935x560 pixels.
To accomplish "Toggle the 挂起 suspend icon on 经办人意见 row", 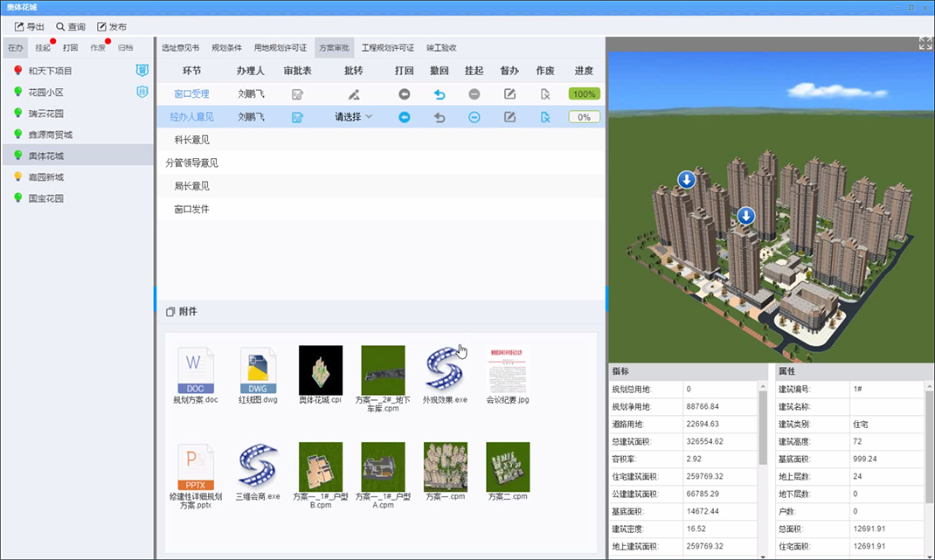I will click(x=474, y=116).
